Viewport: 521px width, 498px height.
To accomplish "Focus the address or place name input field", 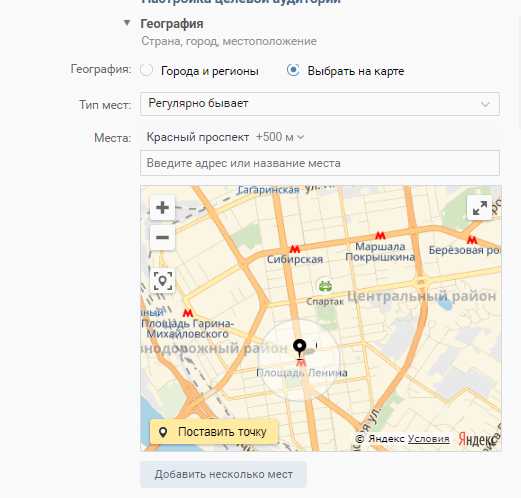I will tap(320, 163).
